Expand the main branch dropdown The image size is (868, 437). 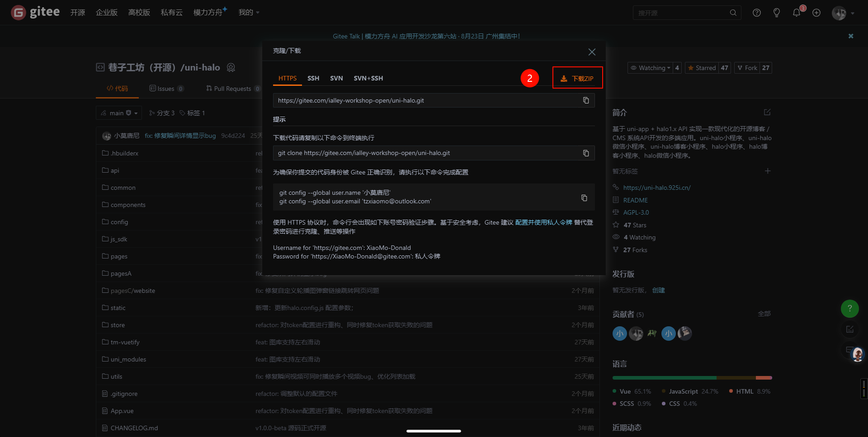119,113
